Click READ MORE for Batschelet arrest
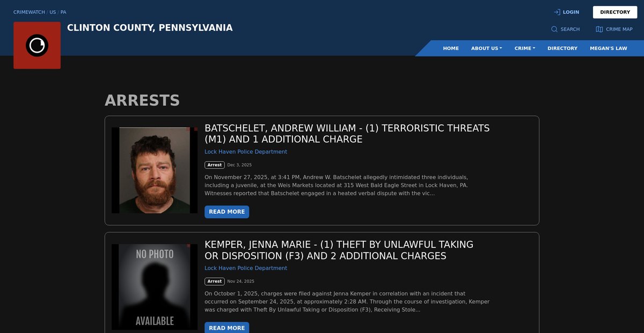This screenshot has height=333, width=644. pos(226,212)
